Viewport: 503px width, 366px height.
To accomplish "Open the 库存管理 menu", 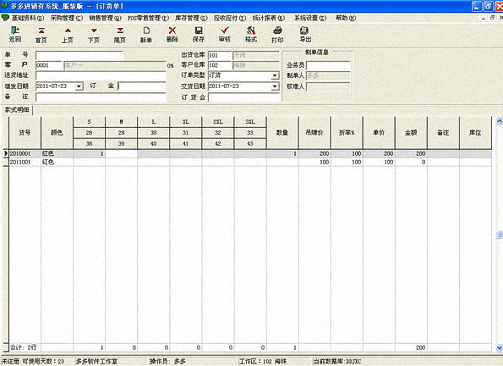I will (191, 18).
